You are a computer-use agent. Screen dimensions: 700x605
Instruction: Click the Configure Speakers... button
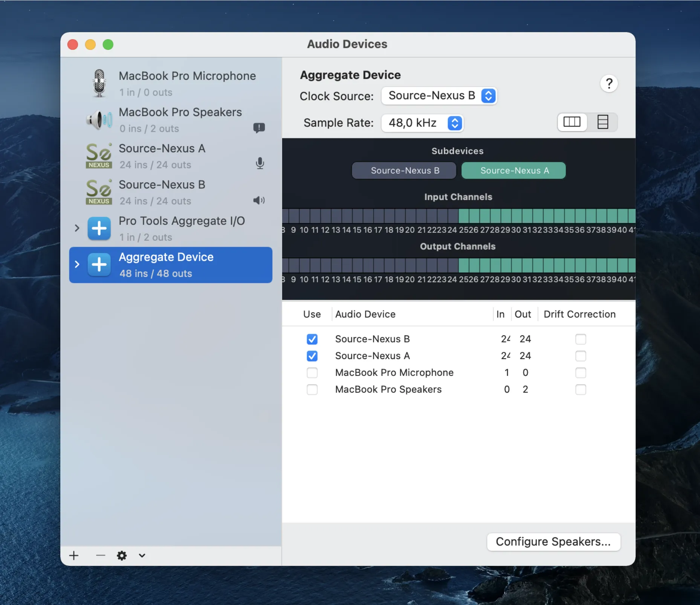[553, 542]
